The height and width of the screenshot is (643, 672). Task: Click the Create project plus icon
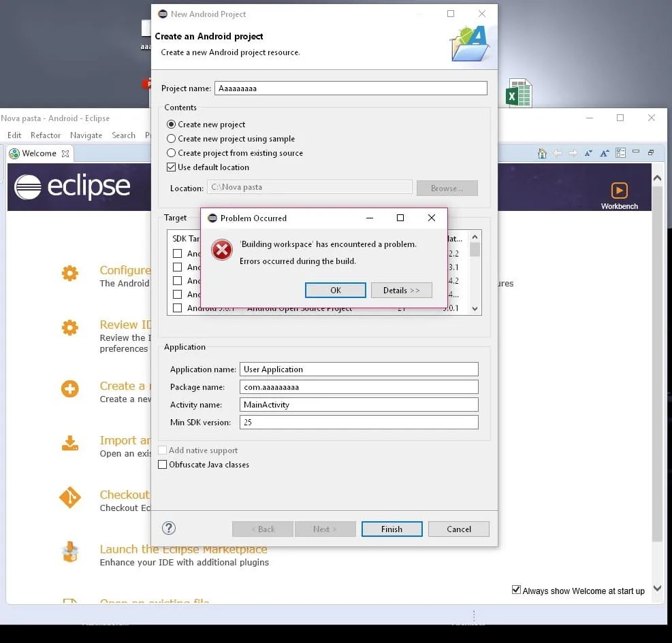click(x=70, y=389)
